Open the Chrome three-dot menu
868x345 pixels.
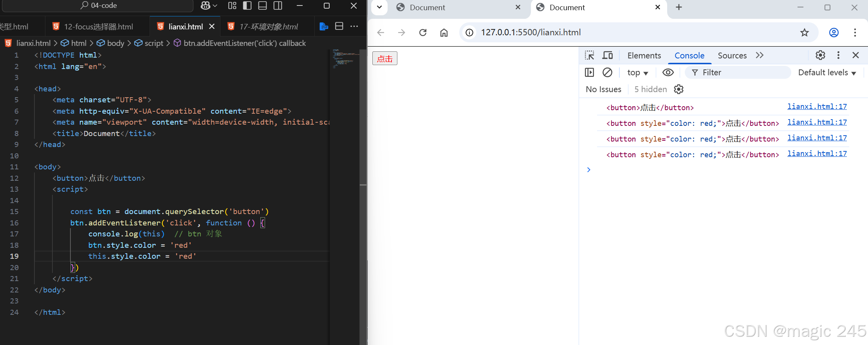click(x=855, y=33)
